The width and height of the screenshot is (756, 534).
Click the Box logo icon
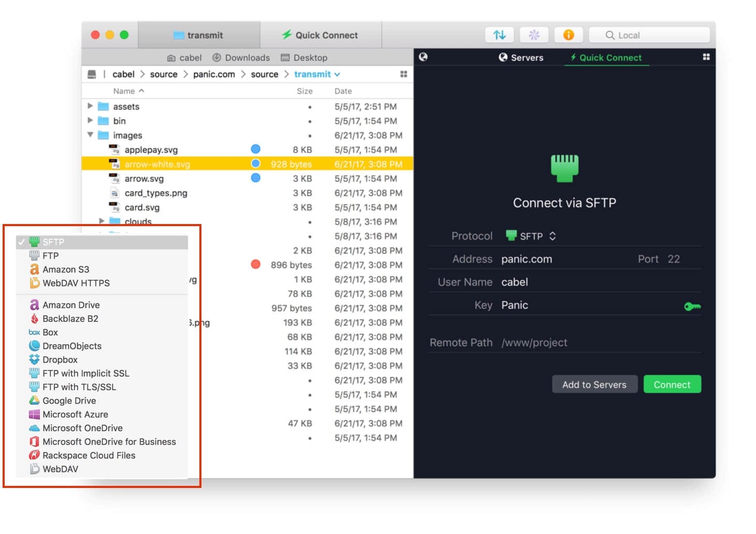pyautogui.click(x=34, y=332)
